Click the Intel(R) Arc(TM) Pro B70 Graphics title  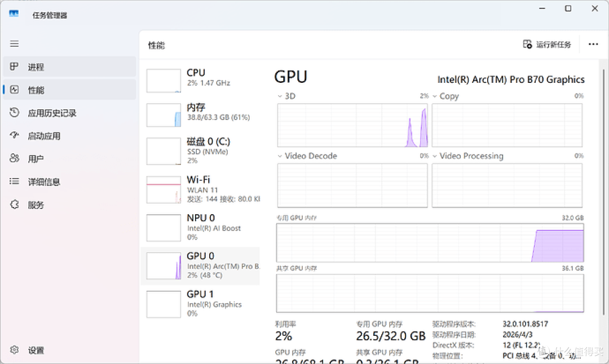pyautogui.click(x=511, y=79)
